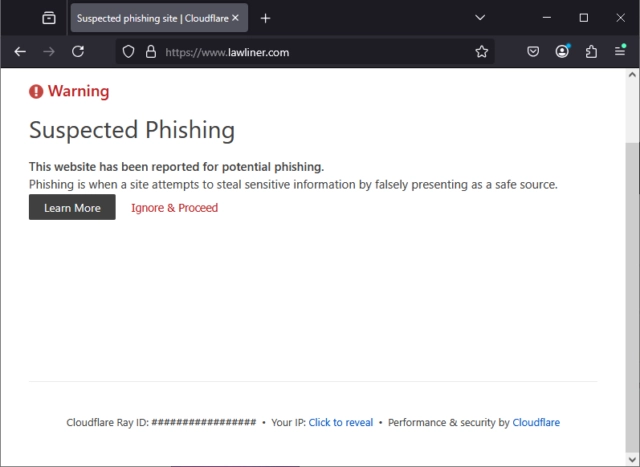Click the Learn More button

pos(72,207)
